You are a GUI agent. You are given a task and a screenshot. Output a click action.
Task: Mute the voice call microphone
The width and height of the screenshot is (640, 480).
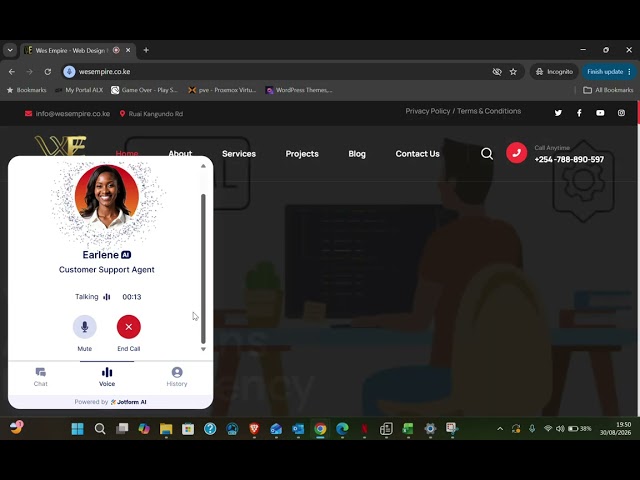coord(84,327)
